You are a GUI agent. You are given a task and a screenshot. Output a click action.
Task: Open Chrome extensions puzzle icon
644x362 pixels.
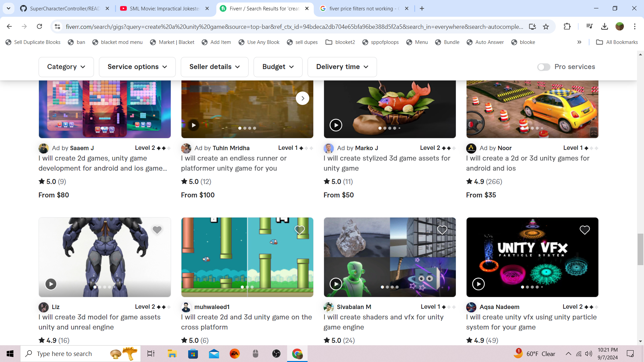(x=567, y=26)
